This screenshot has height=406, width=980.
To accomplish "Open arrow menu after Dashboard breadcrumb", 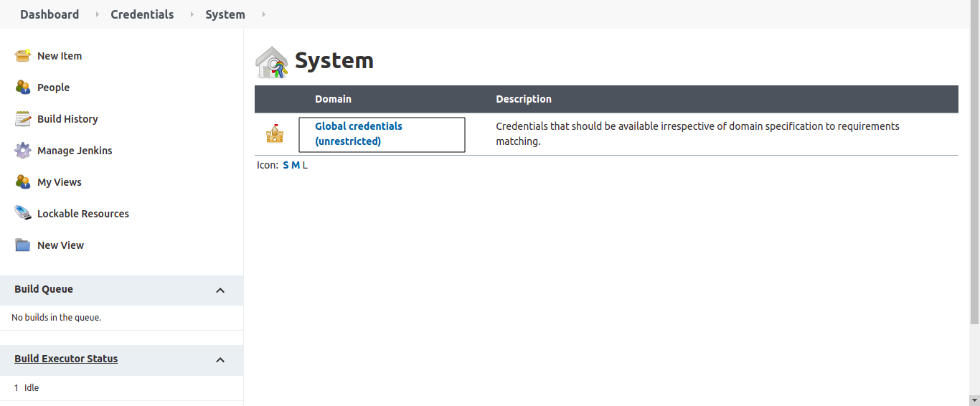I will point(97,14).
